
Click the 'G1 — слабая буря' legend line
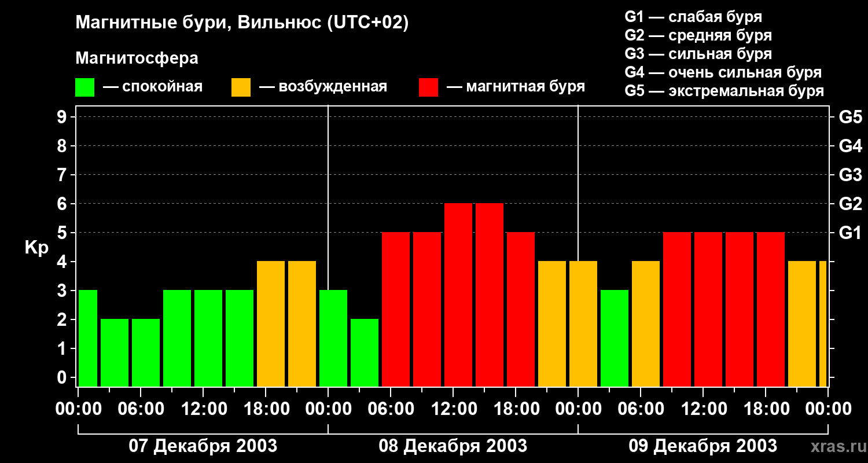pos(693,17)
